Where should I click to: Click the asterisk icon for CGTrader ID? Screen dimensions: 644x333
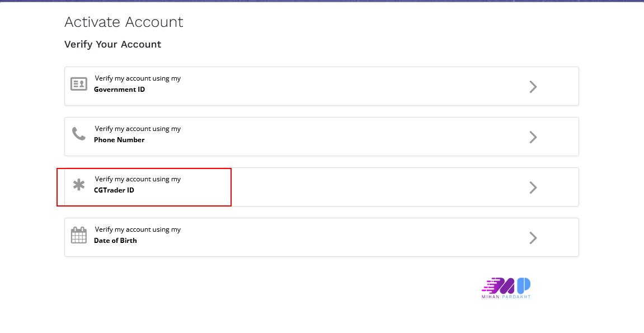pyautogui.click(x=79, y=185)
